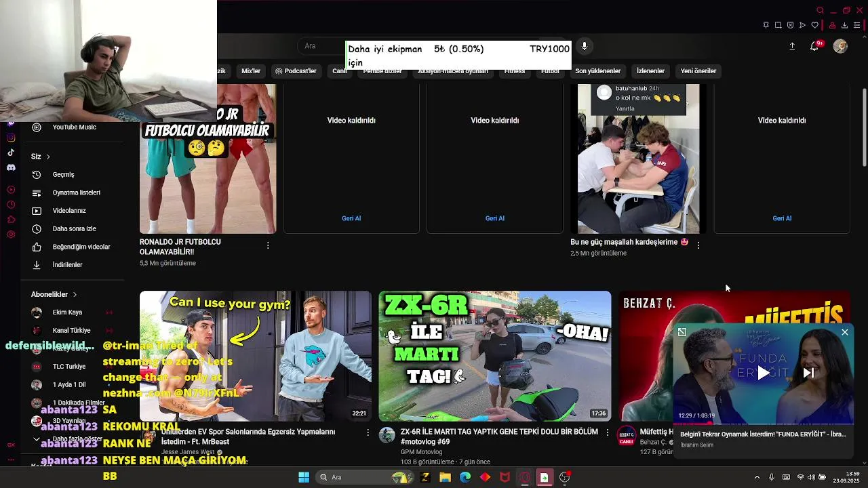Screen dimensions: 868x488
Task: Click the YouTube upload arrow icon
Action: pos(792,46)
